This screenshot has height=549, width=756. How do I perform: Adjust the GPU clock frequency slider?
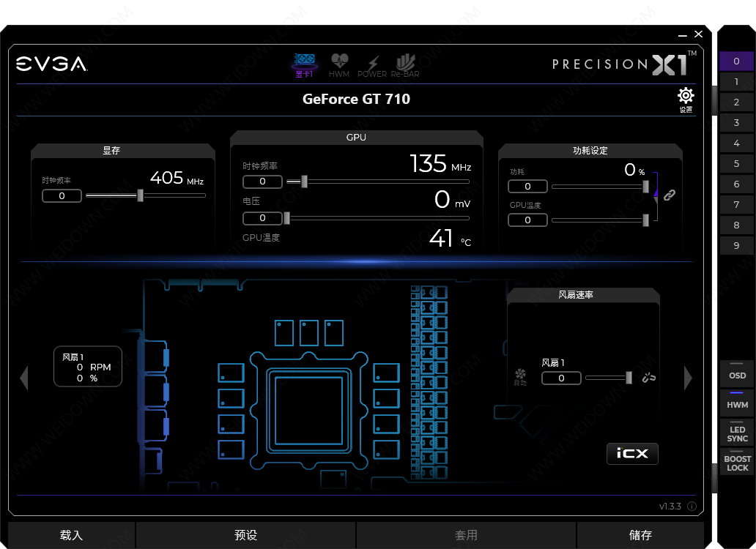click(378, 182)
